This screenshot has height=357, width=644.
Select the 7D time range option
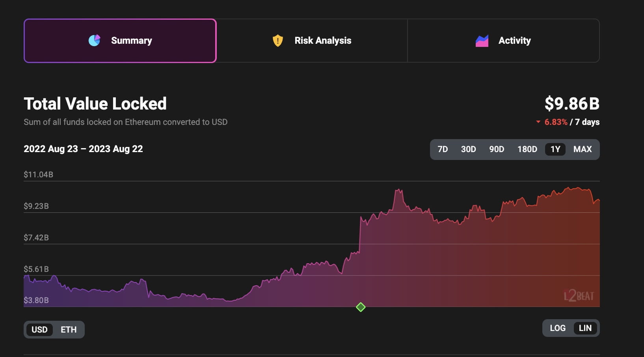point(443,149)
